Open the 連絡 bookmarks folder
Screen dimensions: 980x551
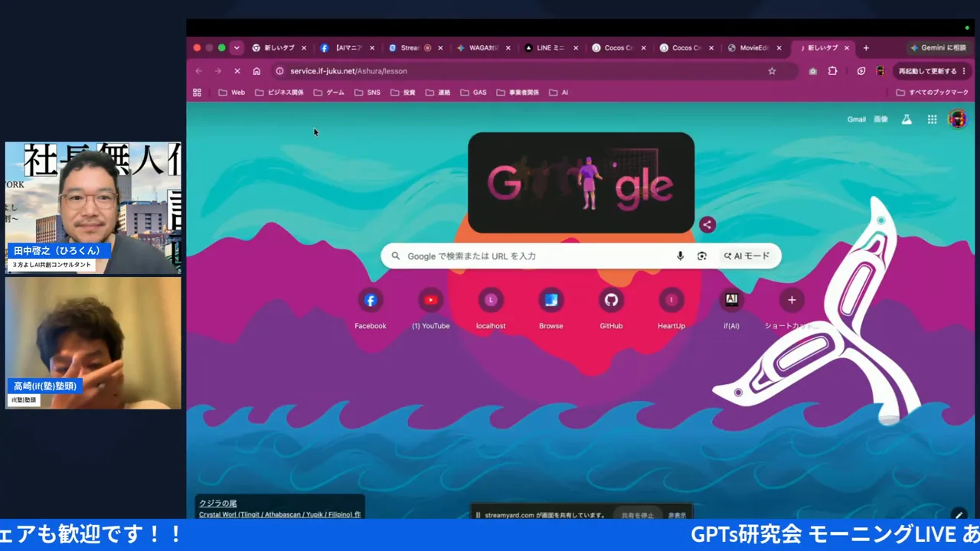(438, 93)
